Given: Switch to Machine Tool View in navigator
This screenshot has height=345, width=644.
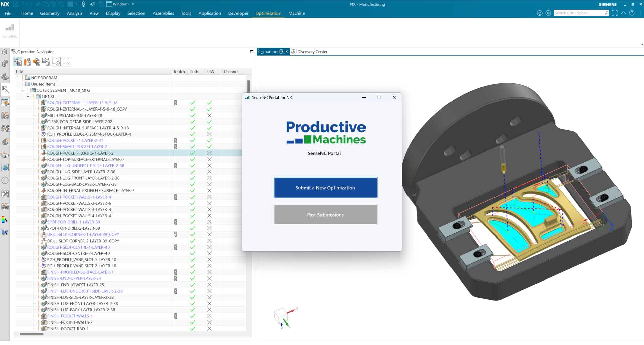Looking at the screenshot, I should point(27,62).
